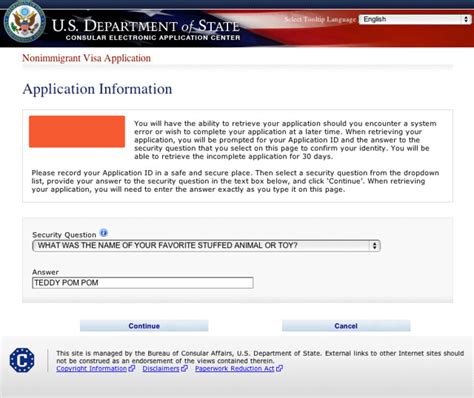474x398 pixels.
Task: Click the Cancel button
Action: 346,326
